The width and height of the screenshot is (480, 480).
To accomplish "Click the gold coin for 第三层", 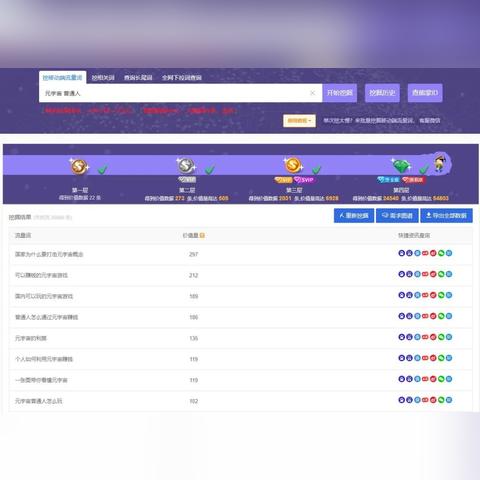I will click(293, 165).
